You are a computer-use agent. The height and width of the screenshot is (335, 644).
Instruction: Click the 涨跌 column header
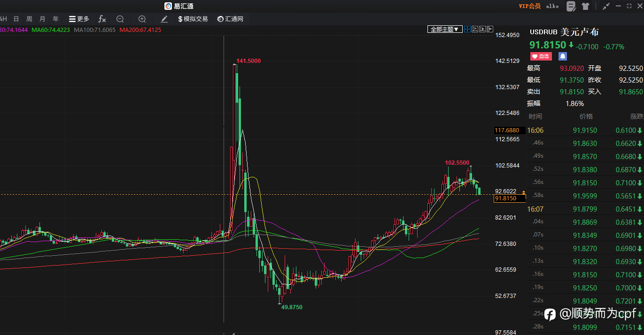pos(636,116)
